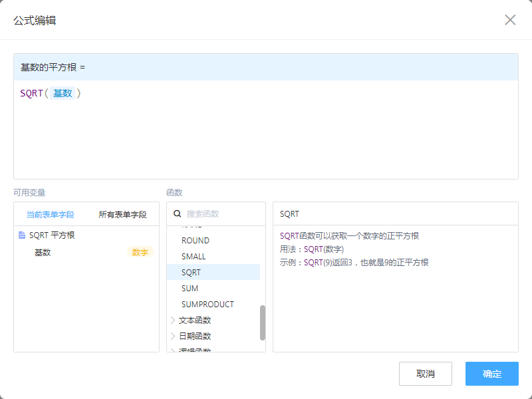This screenshot has height=399, width=532.
Task: Open the 所有表单字段 tab
Action: 122,215
